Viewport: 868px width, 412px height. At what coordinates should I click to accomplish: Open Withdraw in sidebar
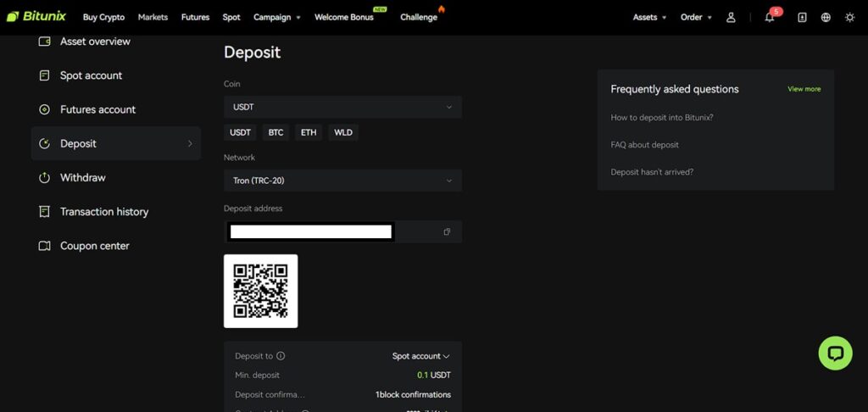tap(83, 178)
